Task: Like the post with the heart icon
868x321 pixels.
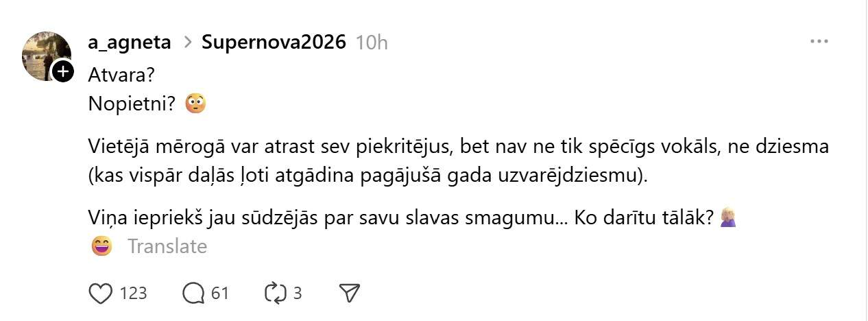Action: point(101,294)
